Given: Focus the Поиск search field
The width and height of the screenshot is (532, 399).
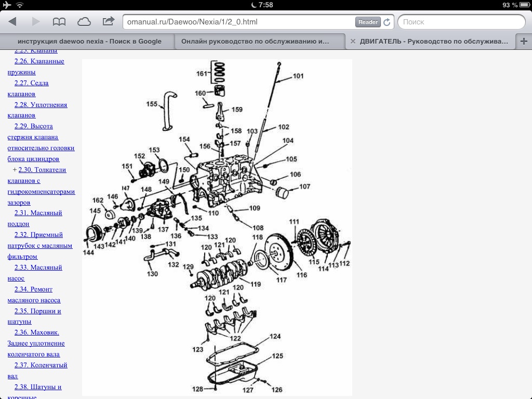Looking at the screenshot, I should (x=461, y=22).
